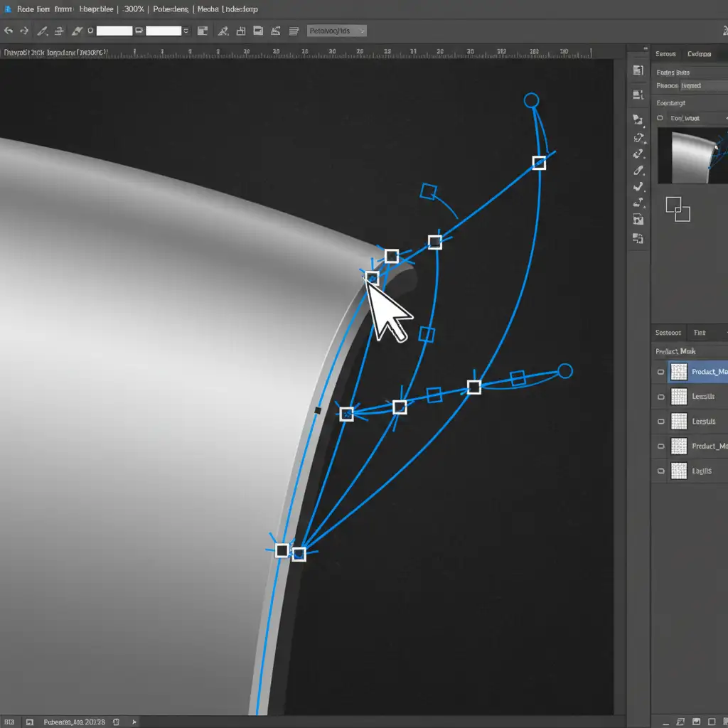Hide the Logils layer at the bottom
Screen dimensions: 728x728
pos(660,471)
